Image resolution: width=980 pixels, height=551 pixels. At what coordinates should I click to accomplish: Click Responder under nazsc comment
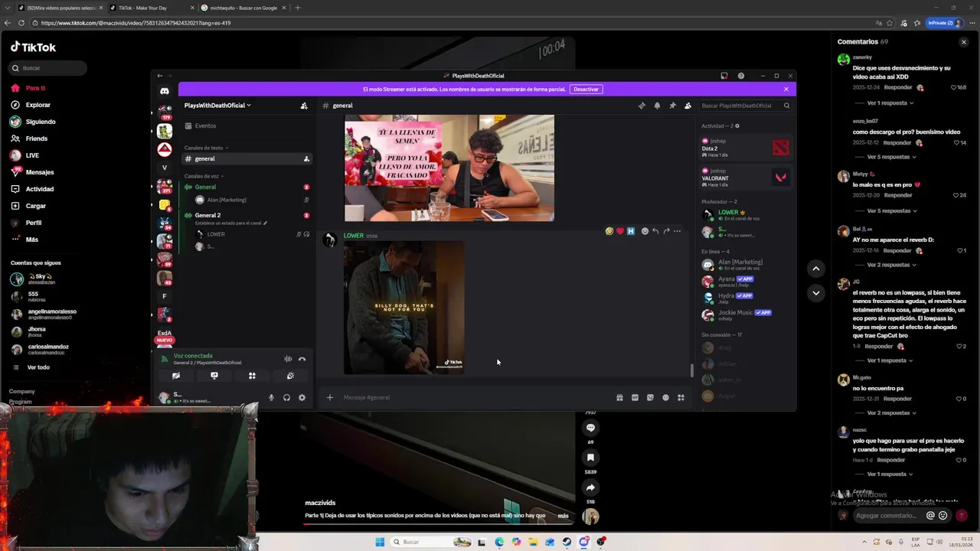pos(891,460)
